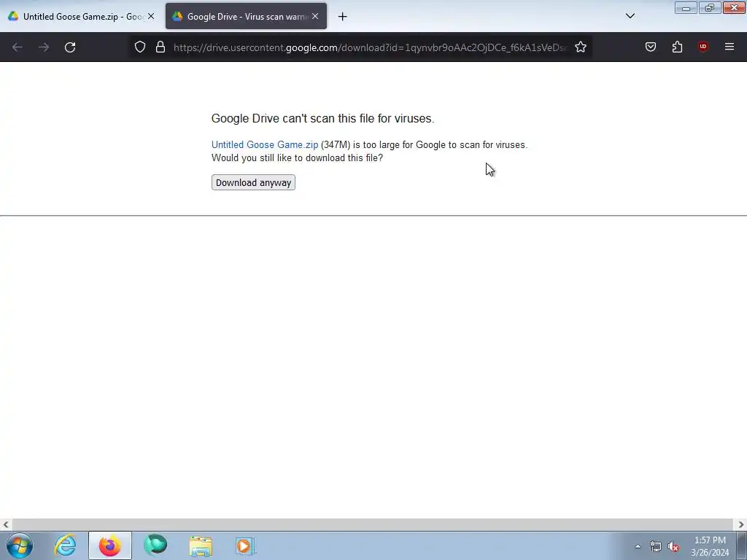Select the Google Drive Virus scan warning tab
This screenshot has width=747, height=560.
click(x=246, y=16)
